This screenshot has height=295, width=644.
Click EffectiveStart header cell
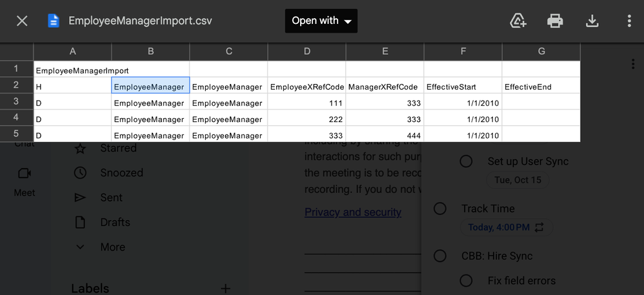(463, 86)
